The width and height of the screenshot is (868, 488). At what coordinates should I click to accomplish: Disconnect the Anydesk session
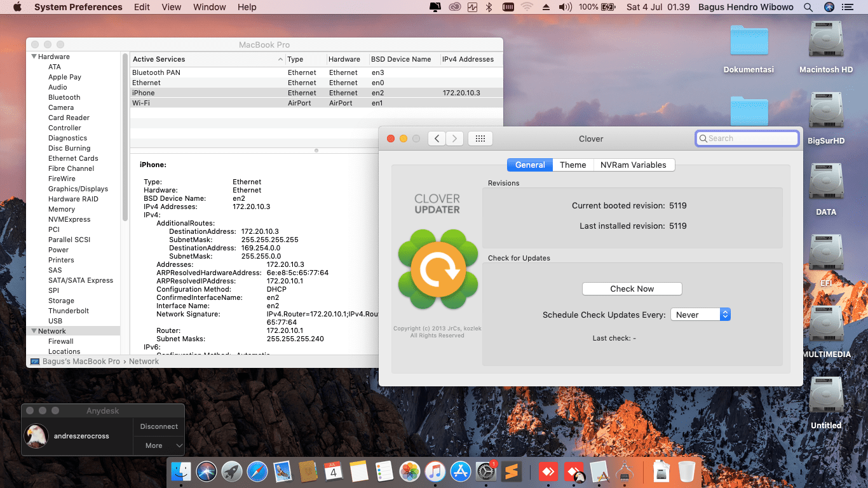(159, 426)
